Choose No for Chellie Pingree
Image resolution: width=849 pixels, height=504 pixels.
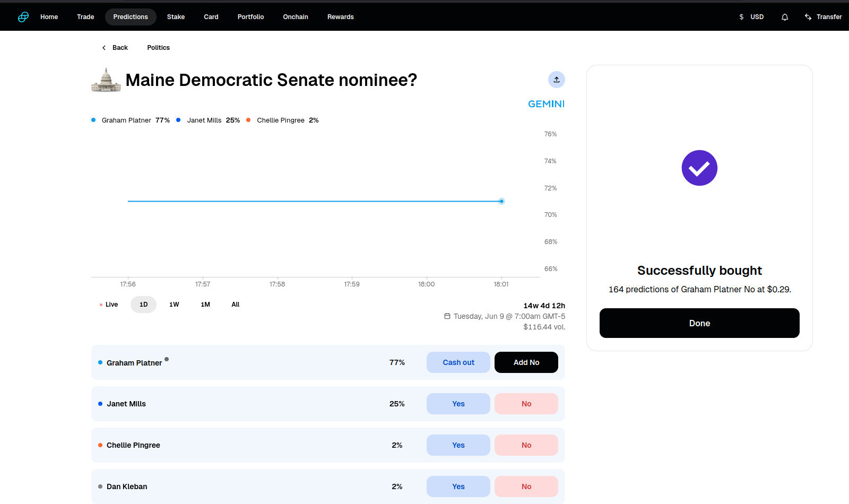[x=526, y=445]
